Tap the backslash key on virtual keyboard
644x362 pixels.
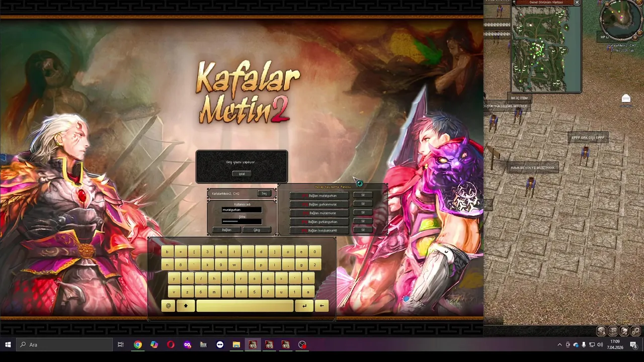click(308, 278)
